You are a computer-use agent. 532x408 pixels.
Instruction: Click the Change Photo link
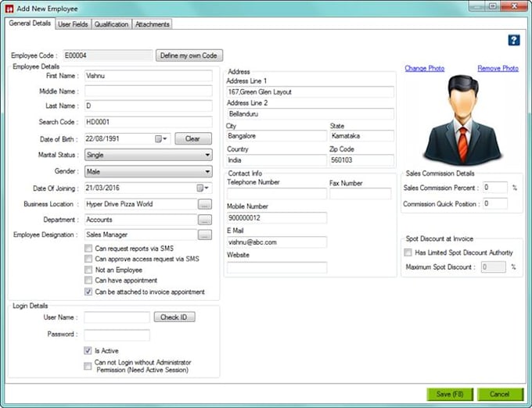[x=424, y=69]
